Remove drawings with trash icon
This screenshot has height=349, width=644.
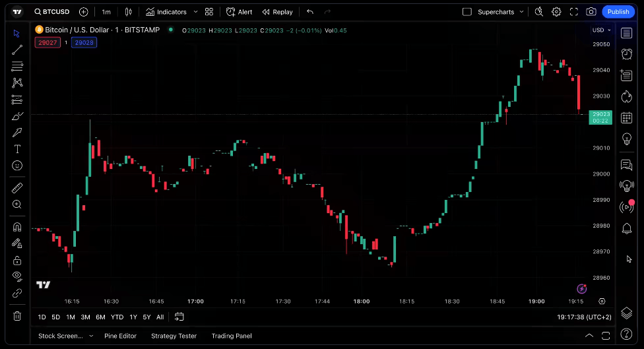pos(17,316)
